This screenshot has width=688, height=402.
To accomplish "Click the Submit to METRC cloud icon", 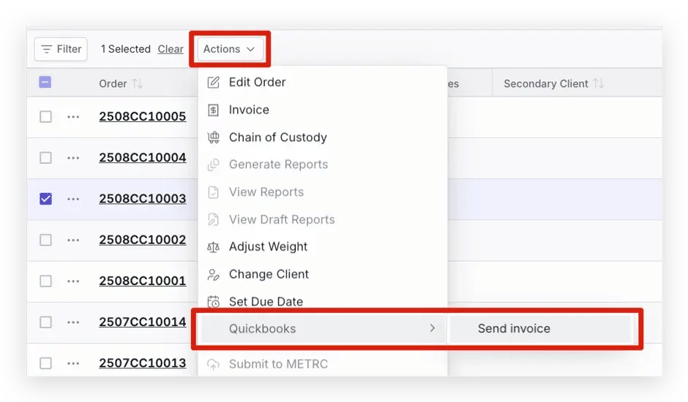I will point(213,364).
